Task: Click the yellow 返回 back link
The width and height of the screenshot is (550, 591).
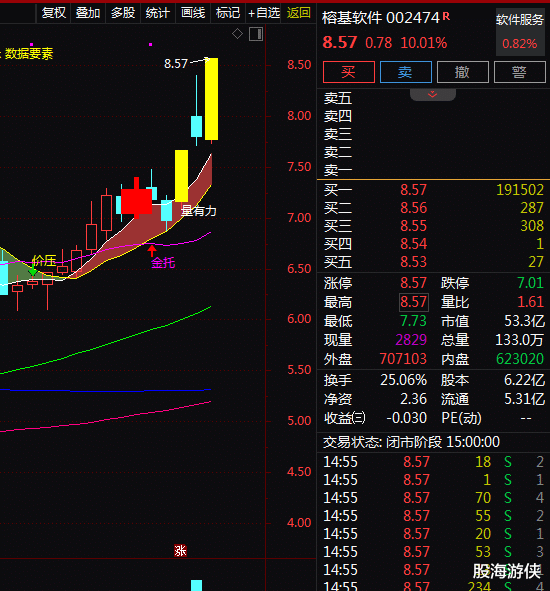Action: 299,13
